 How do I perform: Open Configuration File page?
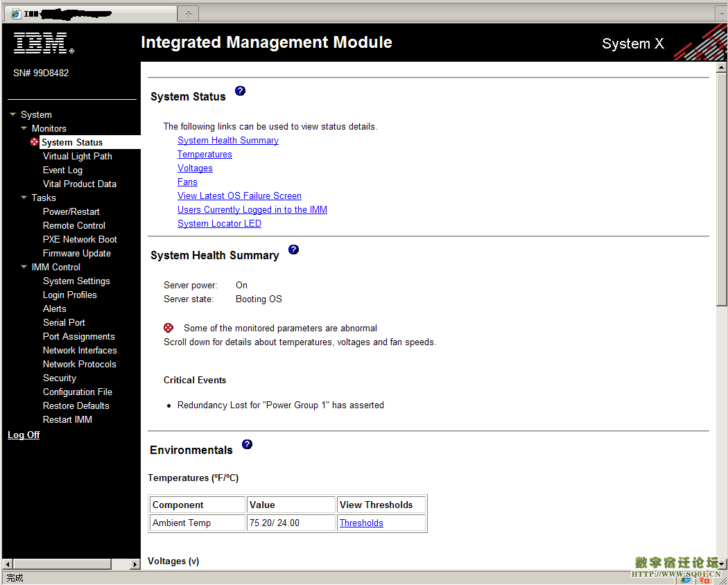[78, 392]
